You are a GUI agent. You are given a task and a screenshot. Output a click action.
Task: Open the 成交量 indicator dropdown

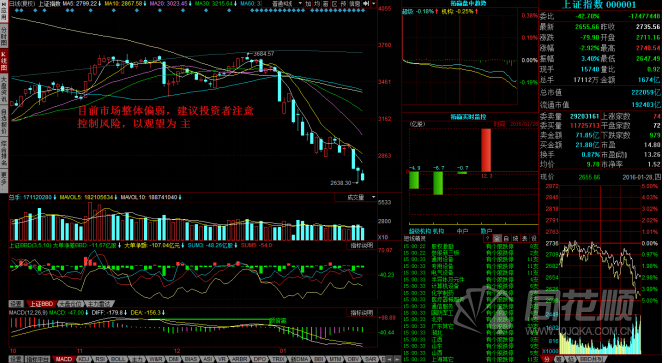pyautogui.click(x=356, y=197)
